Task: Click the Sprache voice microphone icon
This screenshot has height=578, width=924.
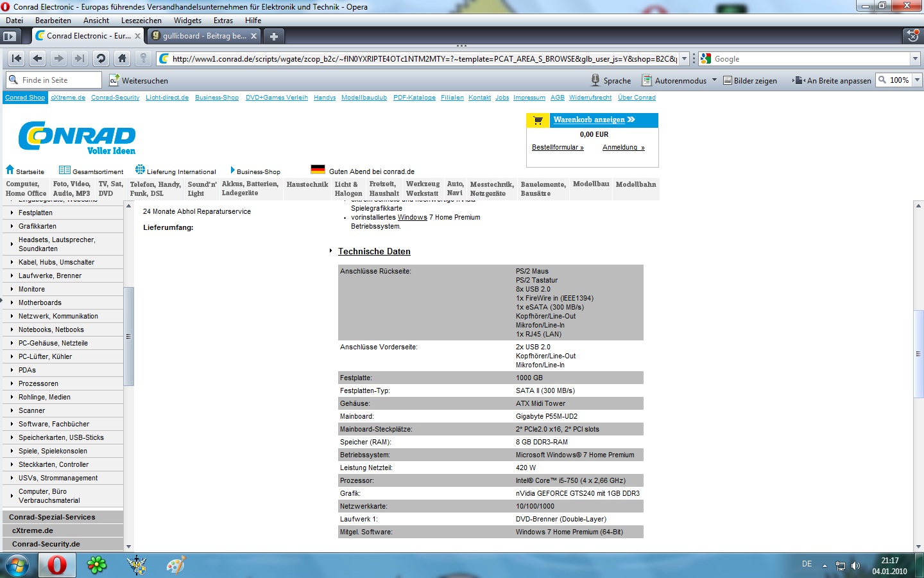Action: coord(595,80)
